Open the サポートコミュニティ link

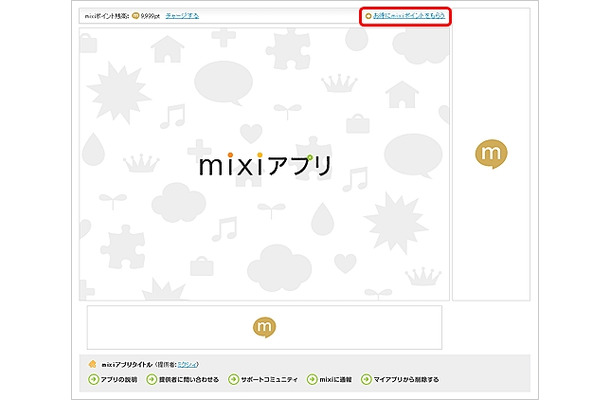coord(263,379)
